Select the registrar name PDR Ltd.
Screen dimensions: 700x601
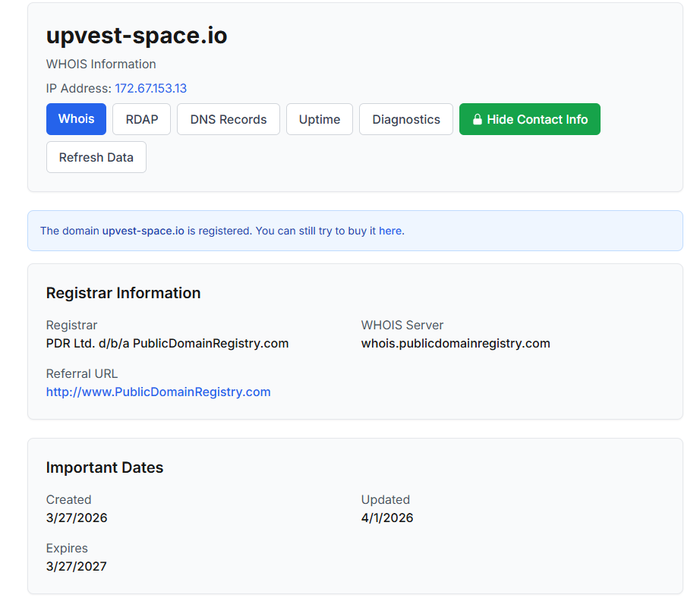(x=167, y=343)
